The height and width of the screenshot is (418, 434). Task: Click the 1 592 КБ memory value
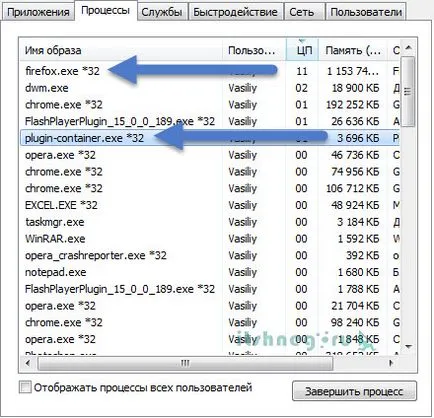[358, 239]
